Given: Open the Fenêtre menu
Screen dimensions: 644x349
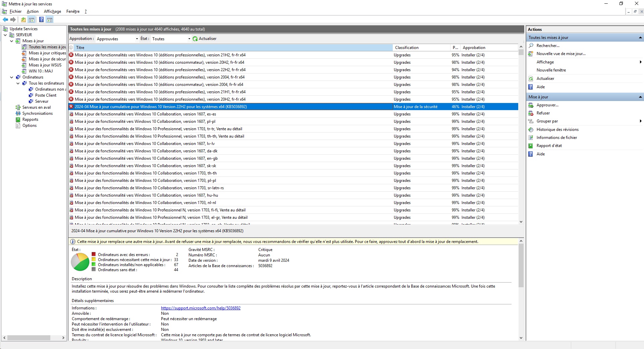Looking at the screenshot, I should click(x=73, y=11).
